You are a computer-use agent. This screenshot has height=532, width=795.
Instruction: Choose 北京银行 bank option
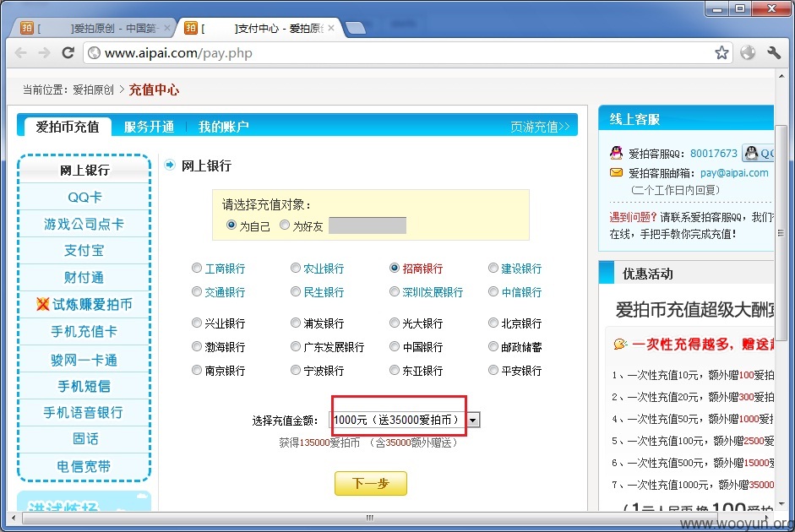[x=493, y=323]
